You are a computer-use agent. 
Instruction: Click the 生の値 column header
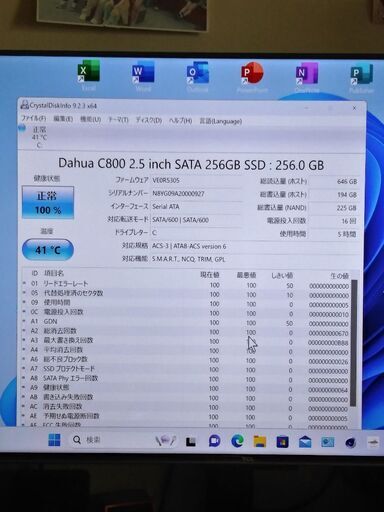coord(340,276)
